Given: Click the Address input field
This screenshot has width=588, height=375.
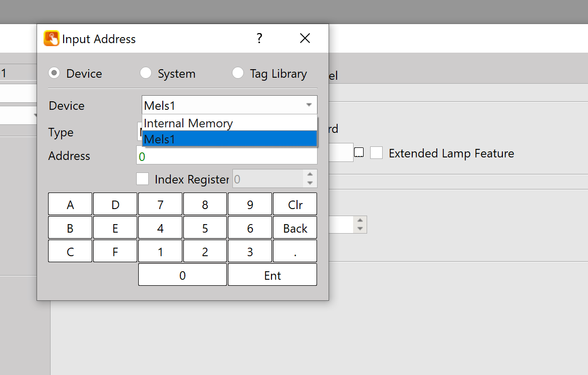Looking at the screenshot, I should (x=226, y=156).
